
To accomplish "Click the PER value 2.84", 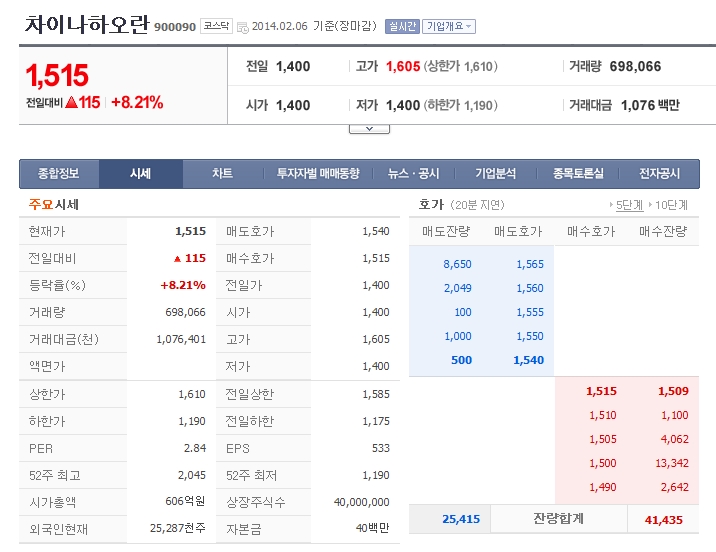I will coord(195,448).
